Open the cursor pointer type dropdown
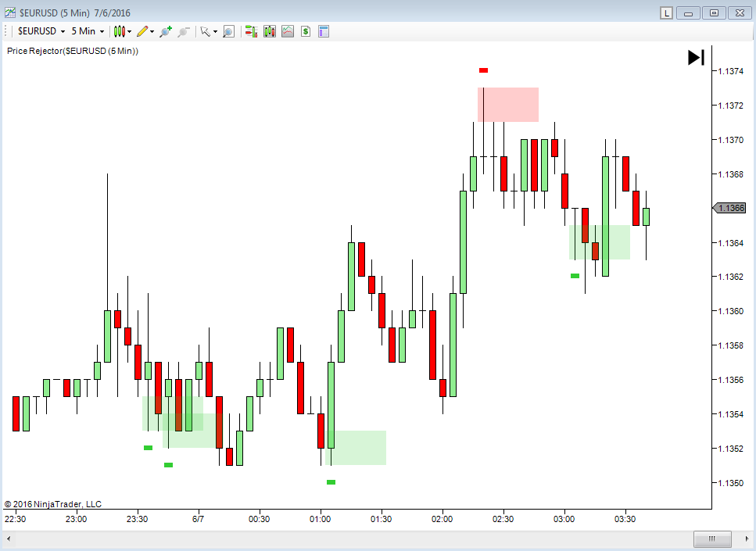The image size is (756, 551). (208, 31)
